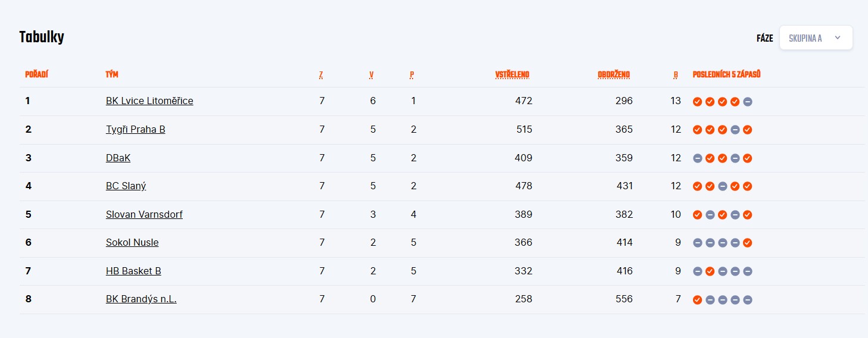Open the Tygři Praha B team link

click(x=136, y=129)
